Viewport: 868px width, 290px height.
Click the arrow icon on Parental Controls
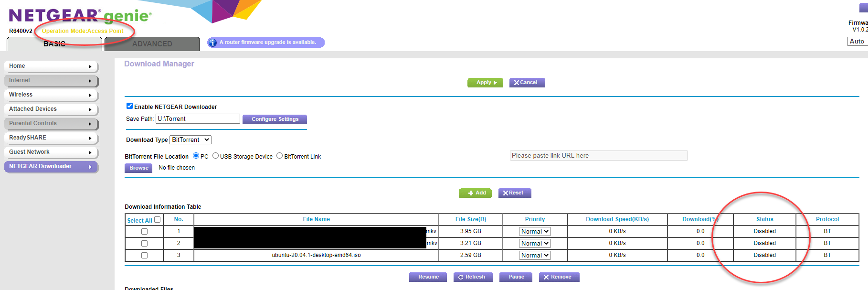coord(90,124)
